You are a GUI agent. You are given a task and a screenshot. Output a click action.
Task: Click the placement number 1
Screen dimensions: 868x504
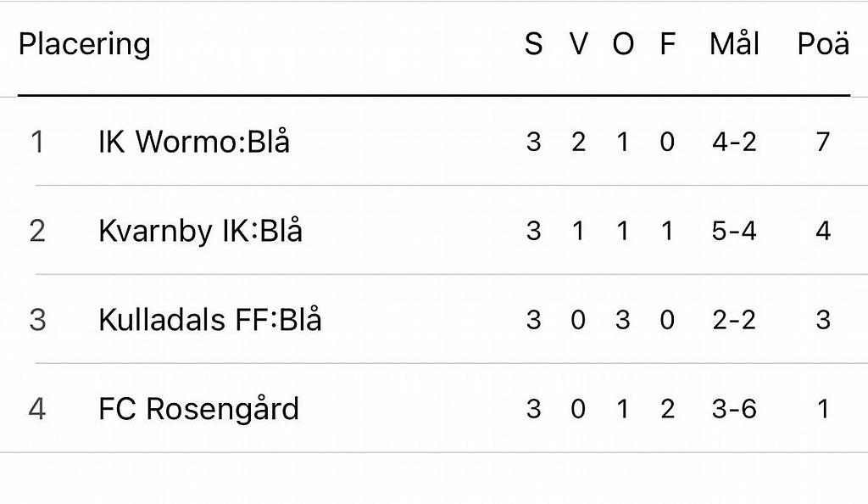pyautogui.click(x=37, y=142)
